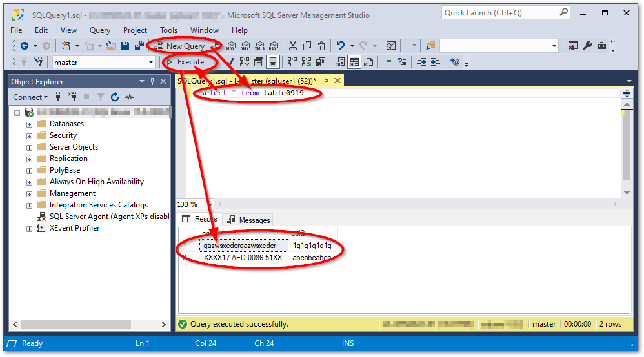The height and width of the screenshot is (357, 644).
Task: Click Specify Values for Template Parameters icon
Action: 455,62
